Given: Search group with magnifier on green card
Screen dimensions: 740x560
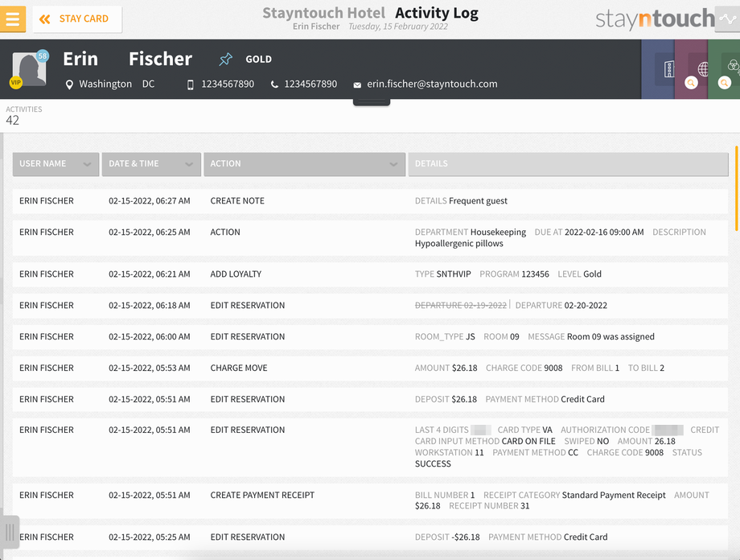Looking at the screenshot, I should (725, 83).
